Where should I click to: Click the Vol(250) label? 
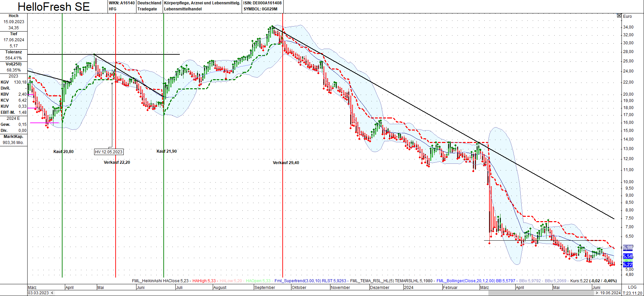point(13,64)
